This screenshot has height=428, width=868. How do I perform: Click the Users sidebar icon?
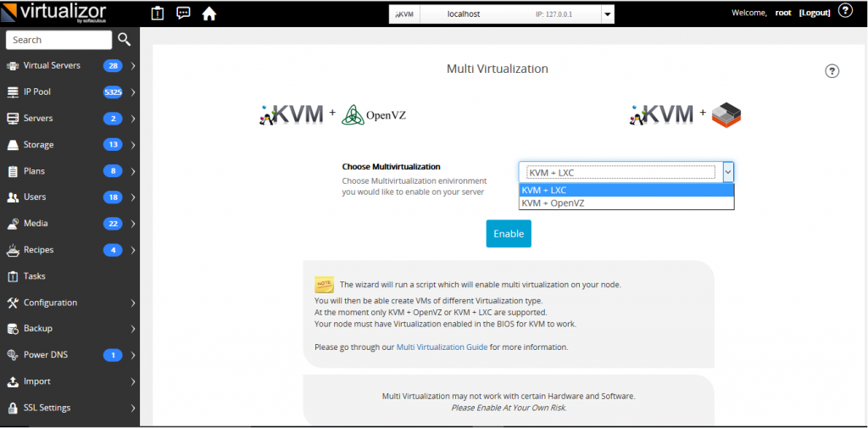[13, 197]
